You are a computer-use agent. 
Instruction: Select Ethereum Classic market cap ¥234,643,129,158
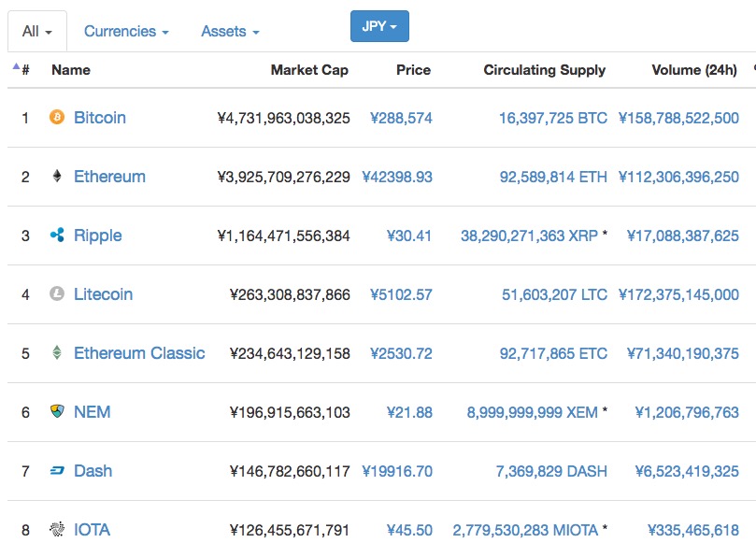click(x=290, y=353)
